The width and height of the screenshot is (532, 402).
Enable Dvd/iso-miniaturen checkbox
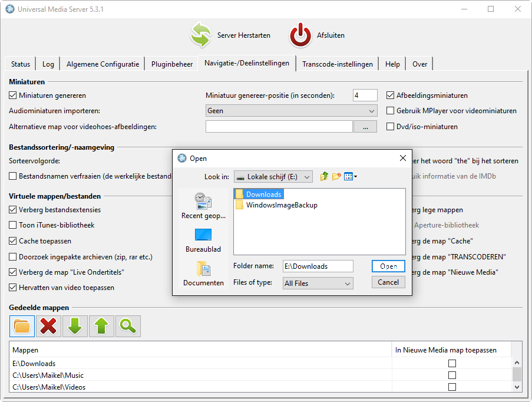click(390, 127)
